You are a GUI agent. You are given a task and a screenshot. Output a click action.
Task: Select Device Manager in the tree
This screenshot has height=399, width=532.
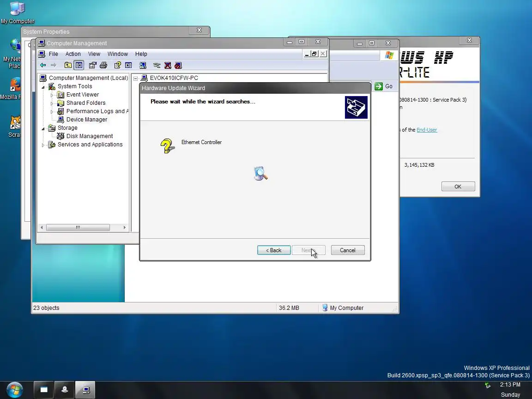[x=86, y=120]
